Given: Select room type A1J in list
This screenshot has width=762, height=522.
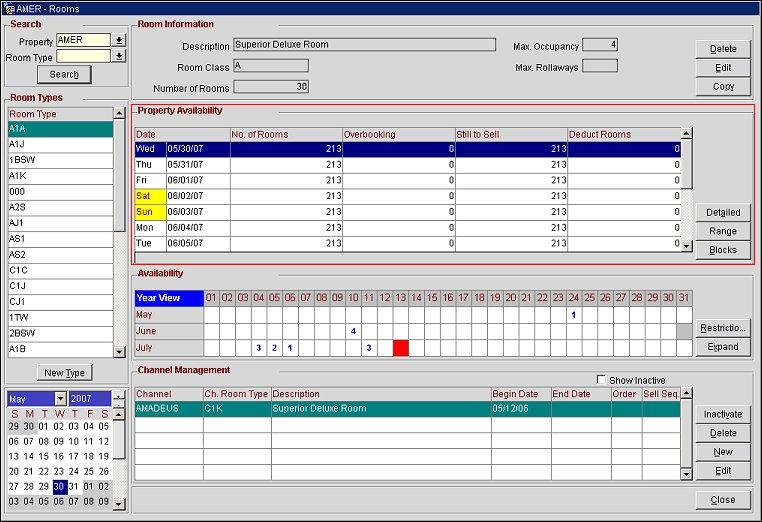Looking at the screenshot, I should pos(60,145).
